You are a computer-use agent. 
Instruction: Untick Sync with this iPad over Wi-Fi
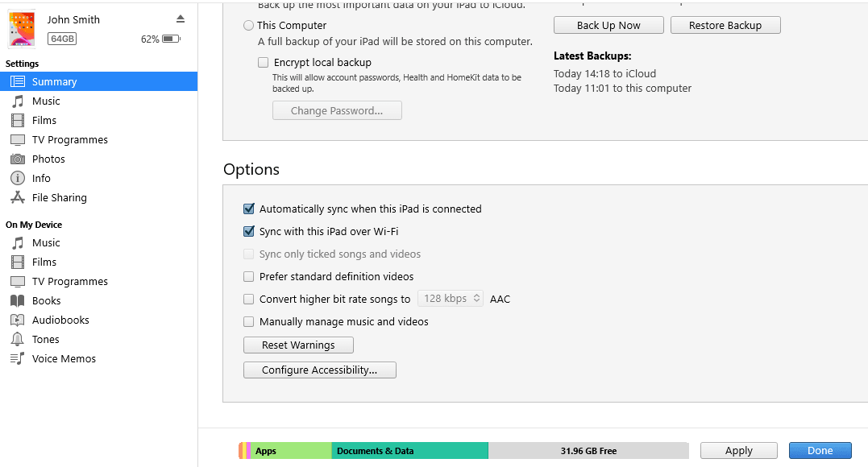click(249, 231)
